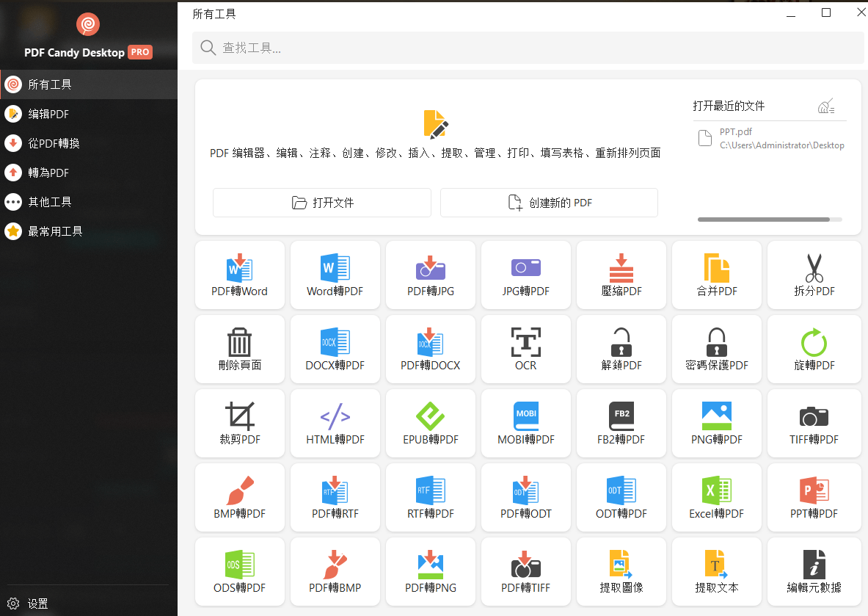This screenshot has width=868, height=616.
Task: Open the 删除頁面 page deletion tool
Action: [x=239, y=349]
